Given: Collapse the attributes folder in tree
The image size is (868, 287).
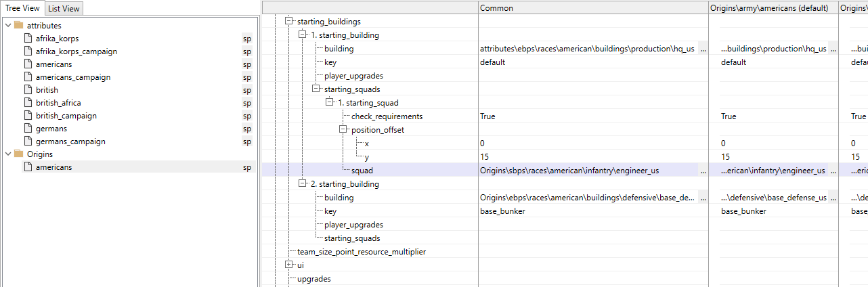Looking at the screenshot, I should (x=7, y=25).
